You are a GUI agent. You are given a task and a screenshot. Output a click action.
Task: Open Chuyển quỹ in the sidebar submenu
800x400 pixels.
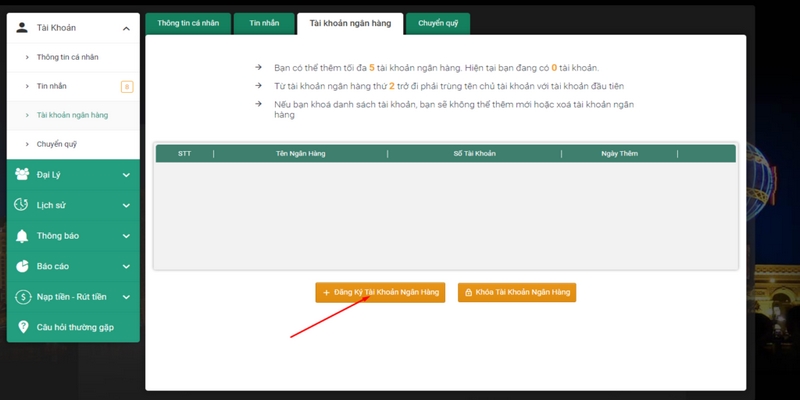(57, 144)
